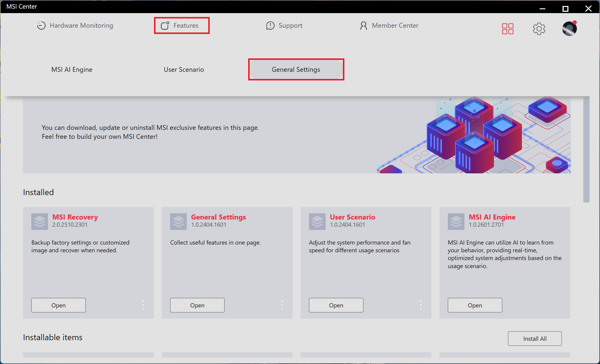600x364 pixels.
Task: Click "Collect useful features in one page." text
Action: tap(215, 242)
